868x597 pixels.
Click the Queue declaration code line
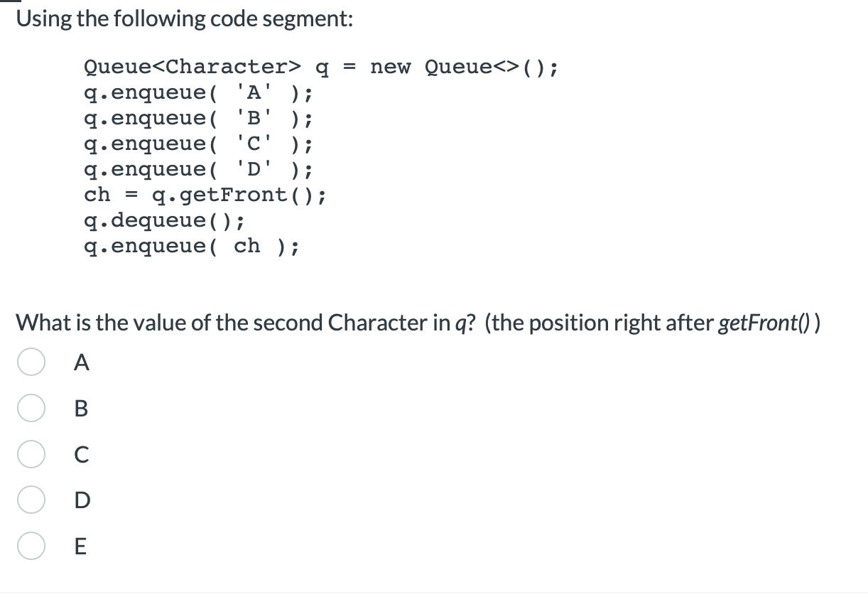click(x=321, y=66)
